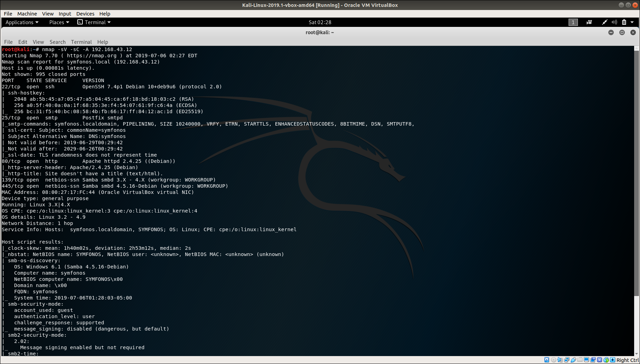Click the battery icon in Kali top bar
640x364 pixels.
coord(624,22)
